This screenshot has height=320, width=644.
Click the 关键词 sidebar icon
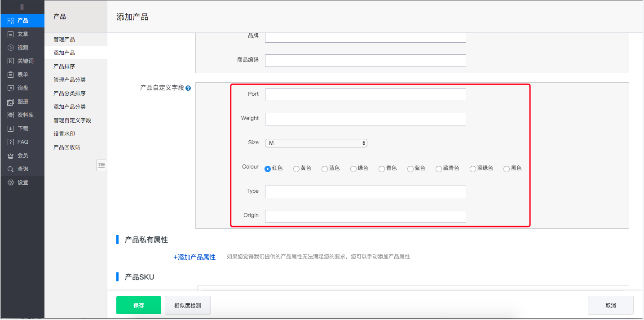(x=11, y=61)
